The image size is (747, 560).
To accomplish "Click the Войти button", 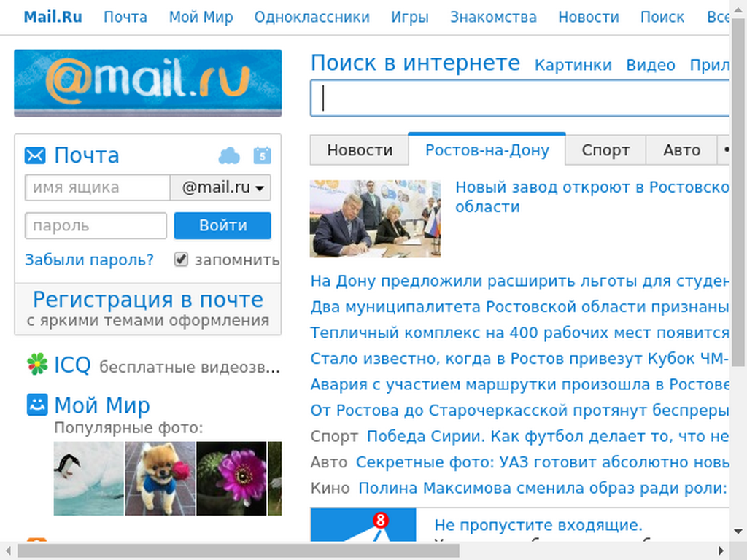I will pyautogui.click(x=222, y=226).
